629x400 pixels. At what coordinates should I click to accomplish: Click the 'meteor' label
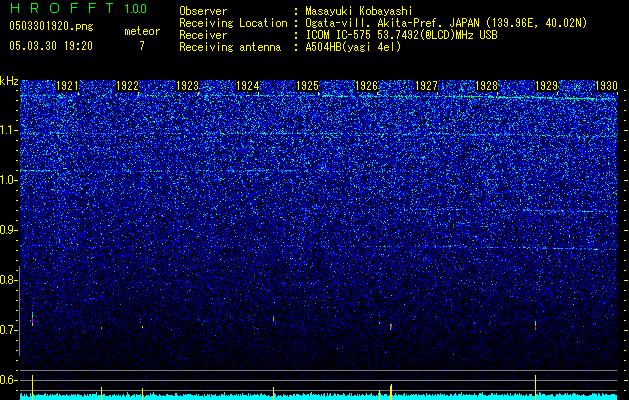[x=142, y=31]
